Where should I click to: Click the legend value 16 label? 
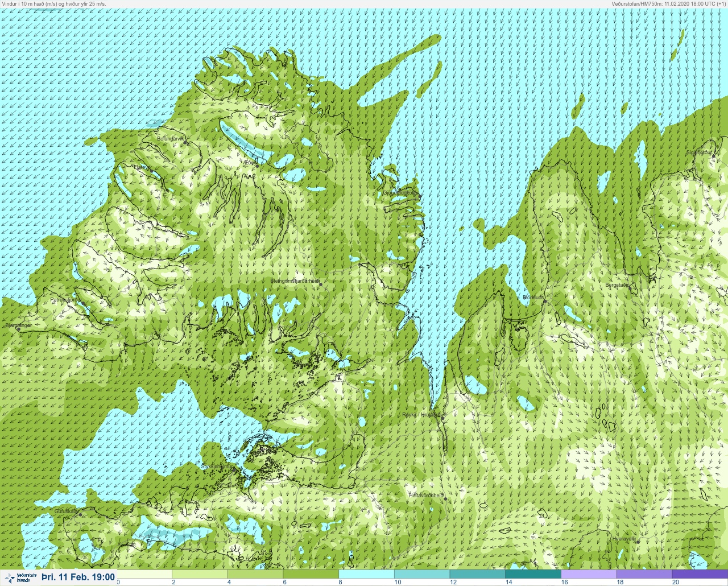[564, 582]
